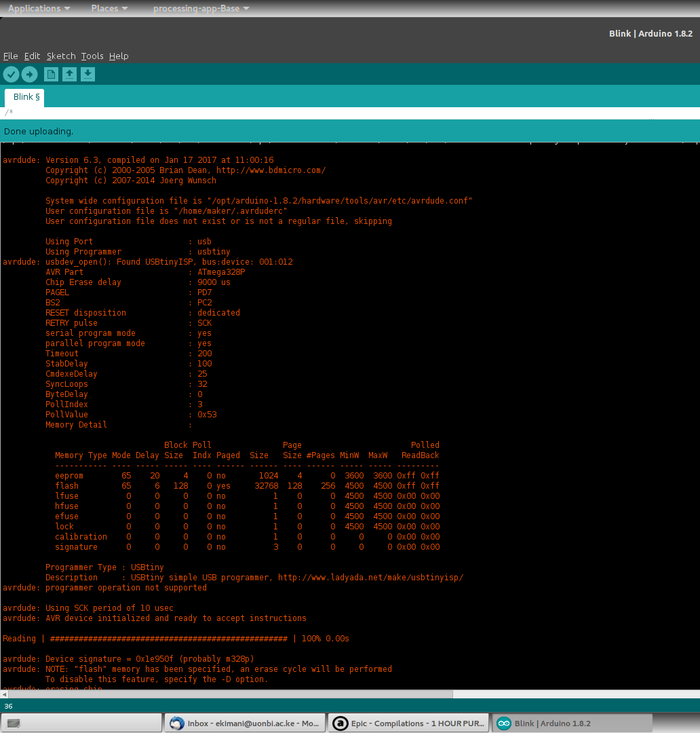Click the 'efuse' memory row name

pos(67,516)
